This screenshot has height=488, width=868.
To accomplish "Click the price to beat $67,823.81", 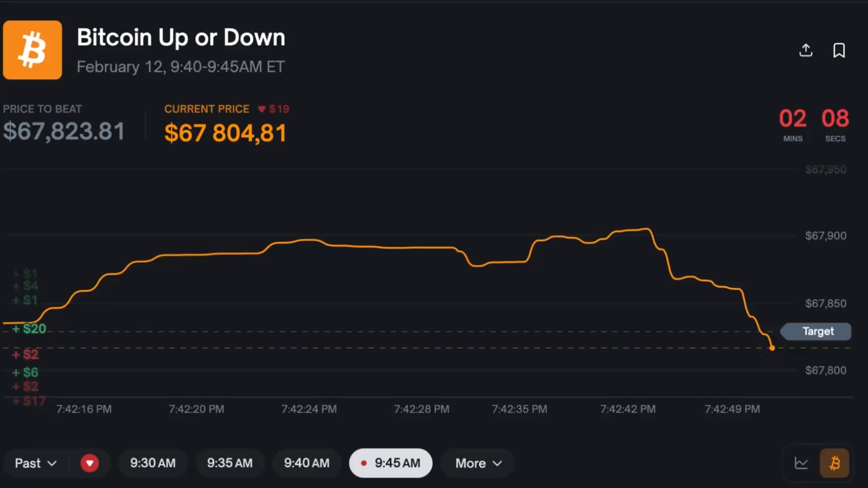I will click(x=64, y=131).
